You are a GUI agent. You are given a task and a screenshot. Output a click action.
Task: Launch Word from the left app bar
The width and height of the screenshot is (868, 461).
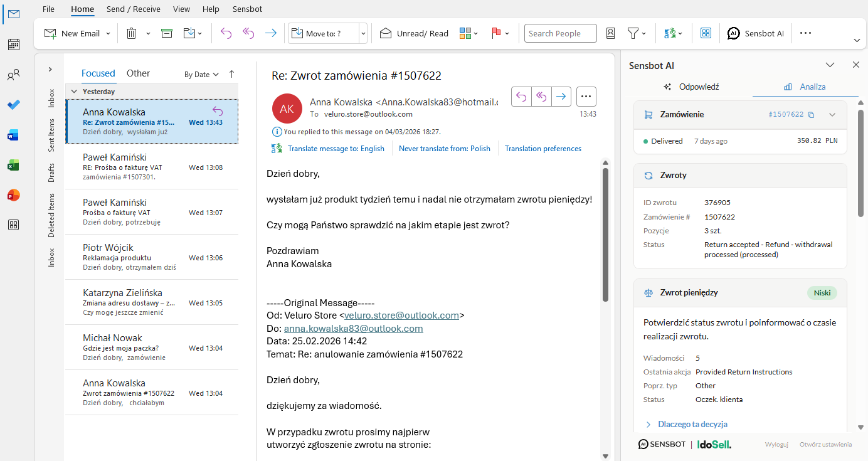pos(13,135)
